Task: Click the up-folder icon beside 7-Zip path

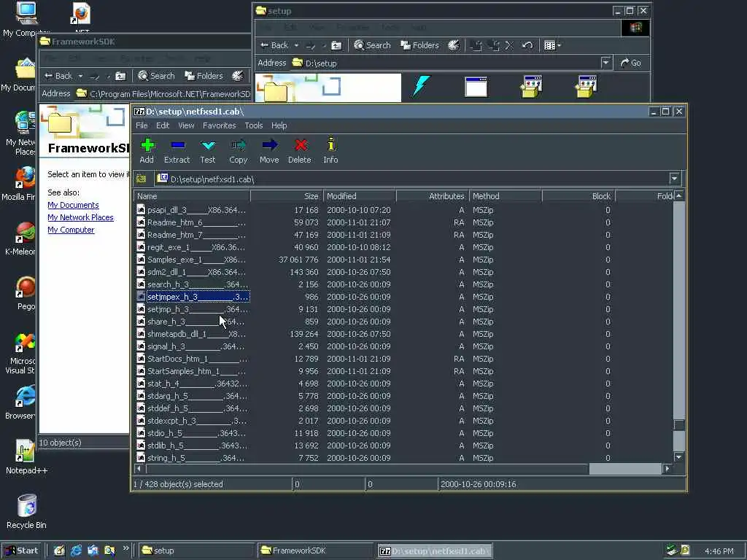Action: click(x=141, y=179)
